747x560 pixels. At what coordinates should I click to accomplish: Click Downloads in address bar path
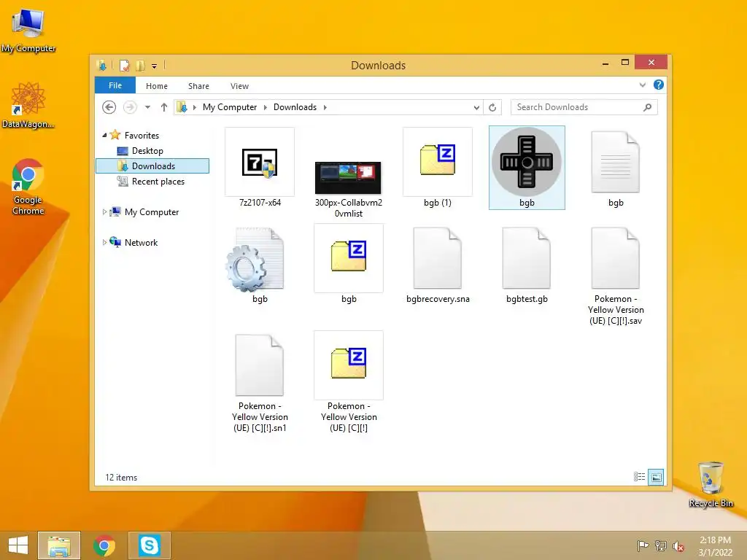[295, 107]
